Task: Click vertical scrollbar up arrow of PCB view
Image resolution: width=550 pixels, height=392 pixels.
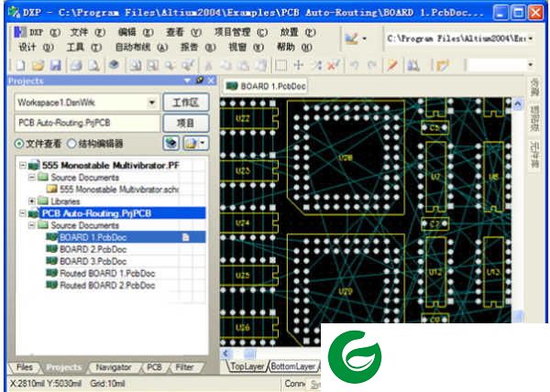Action: [x=519, y=104]
